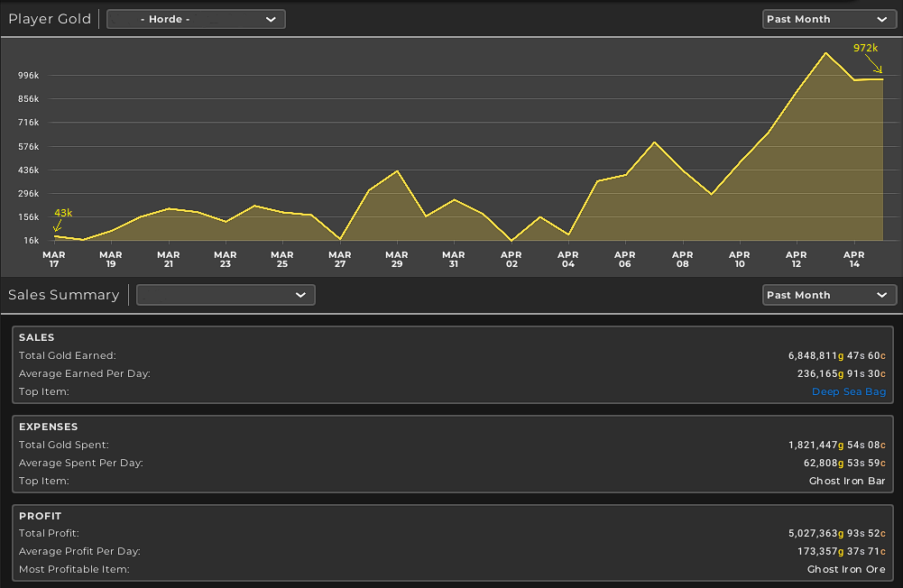Select MAR 29 on the date axis
903x588 pixels.
[397, 260]
